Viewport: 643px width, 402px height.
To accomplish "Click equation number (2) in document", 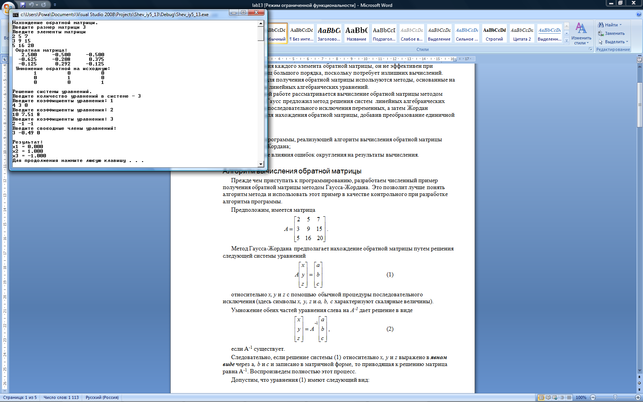I will click(390, 329).
